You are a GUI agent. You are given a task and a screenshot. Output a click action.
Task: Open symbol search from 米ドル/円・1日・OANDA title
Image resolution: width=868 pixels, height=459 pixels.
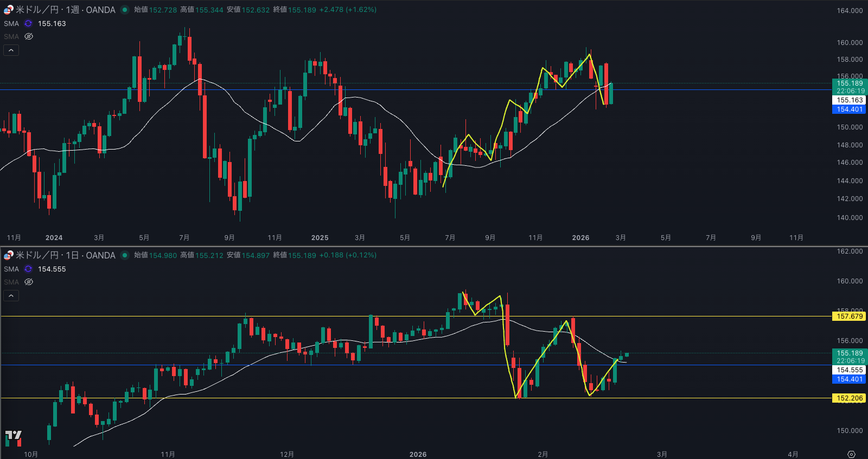coord(65,255)
